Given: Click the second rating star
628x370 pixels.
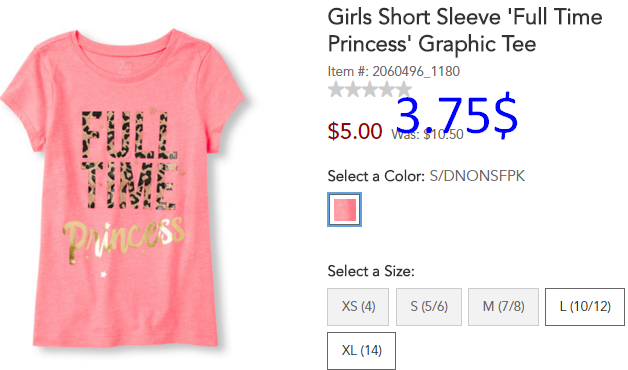Looking at the screenshot, I should tap(353, 89).
